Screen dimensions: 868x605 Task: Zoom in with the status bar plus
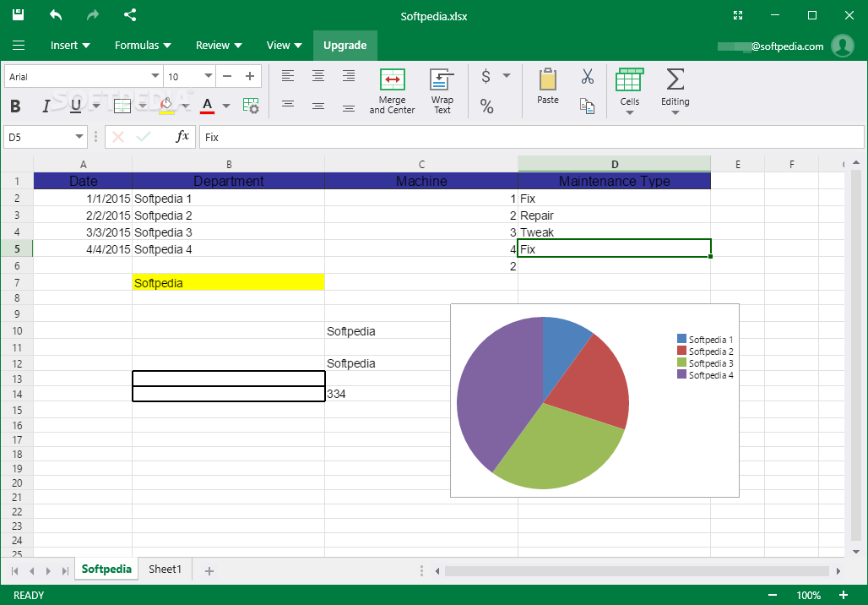click(x=844, y=595)
